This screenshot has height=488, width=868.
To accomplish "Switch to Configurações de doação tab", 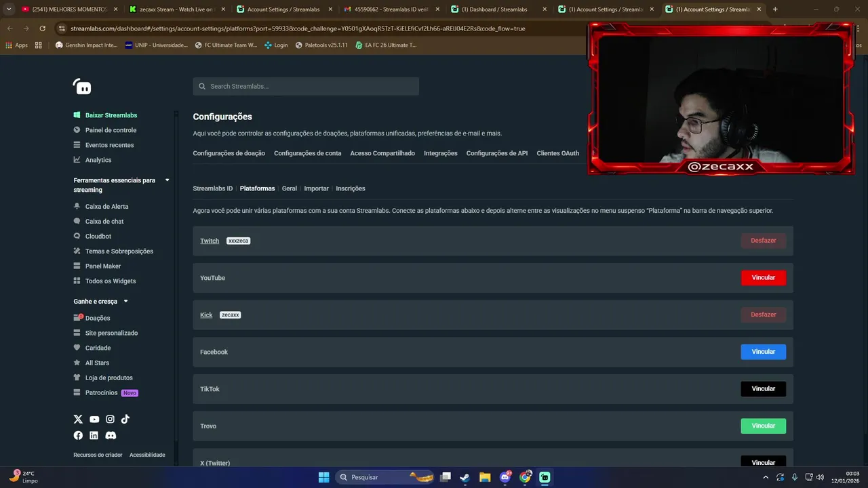I will click(229, 153).
